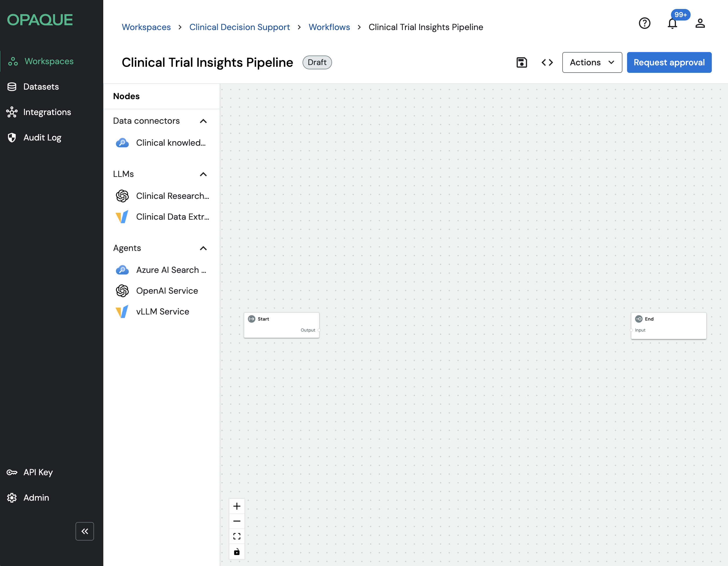Open the code view icon
This screenshot has width=728, height=566.
547,62
